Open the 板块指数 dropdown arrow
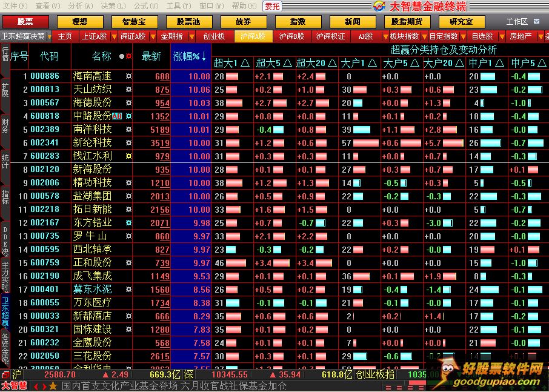The width and height of the screenshot is (549, 392). 424,36
